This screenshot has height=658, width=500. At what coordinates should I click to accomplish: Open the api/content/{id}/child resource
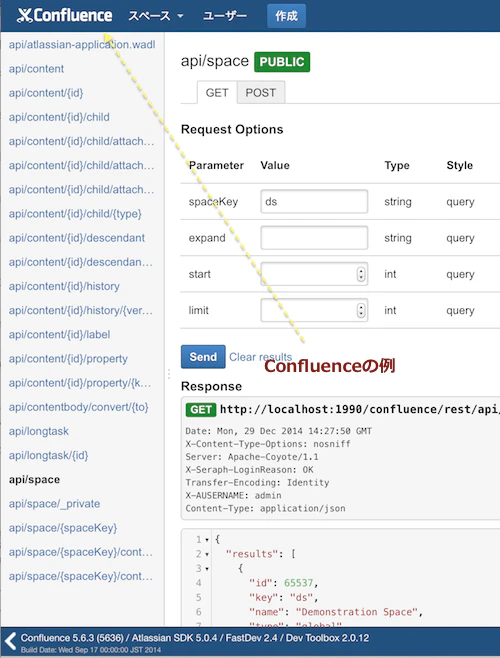click(x=59, y=117)
